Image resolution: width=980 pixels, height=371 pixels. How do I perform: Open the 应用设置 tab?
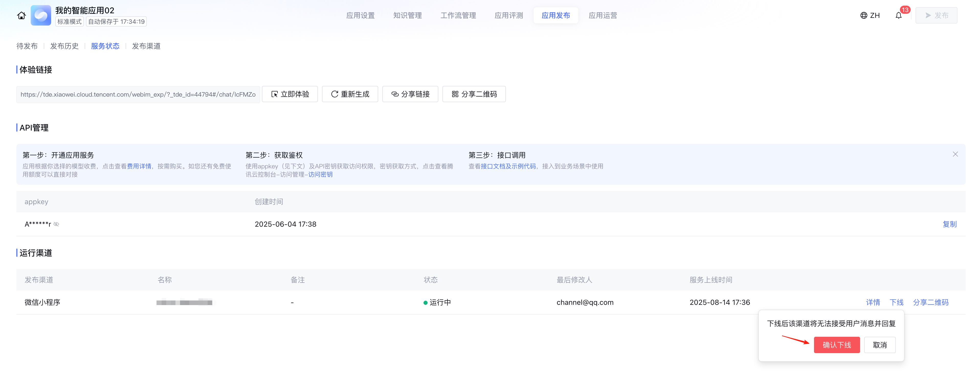pyautogui.click(x=360, y=16)
